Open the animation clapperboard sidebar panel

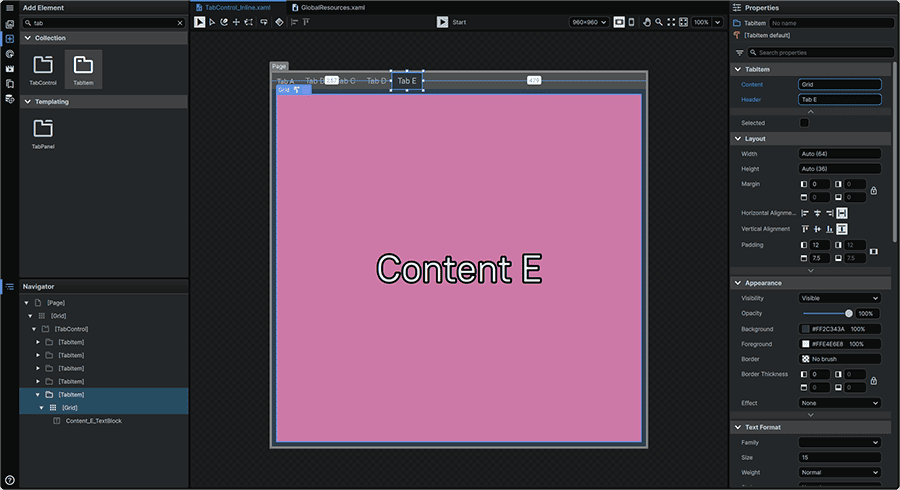tap(9, 69)
